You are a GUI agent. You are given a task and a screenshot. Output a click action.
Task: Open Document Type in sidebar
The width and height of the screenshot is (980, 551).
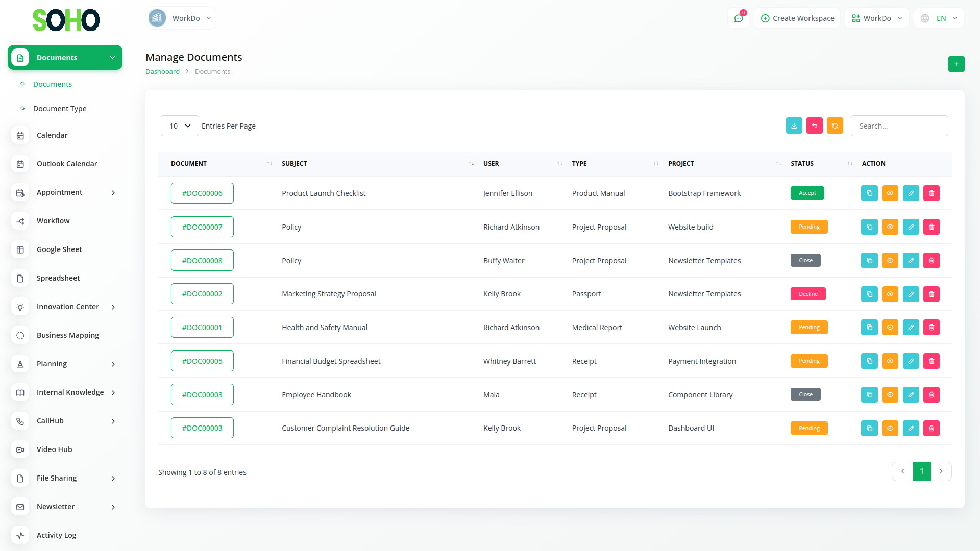click(x=60, y=109)
